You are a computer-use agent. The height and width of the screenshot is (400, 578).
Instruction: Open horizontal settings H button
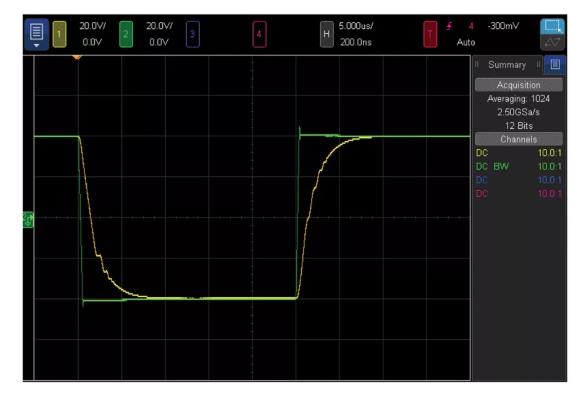click(x=327, y=34)
